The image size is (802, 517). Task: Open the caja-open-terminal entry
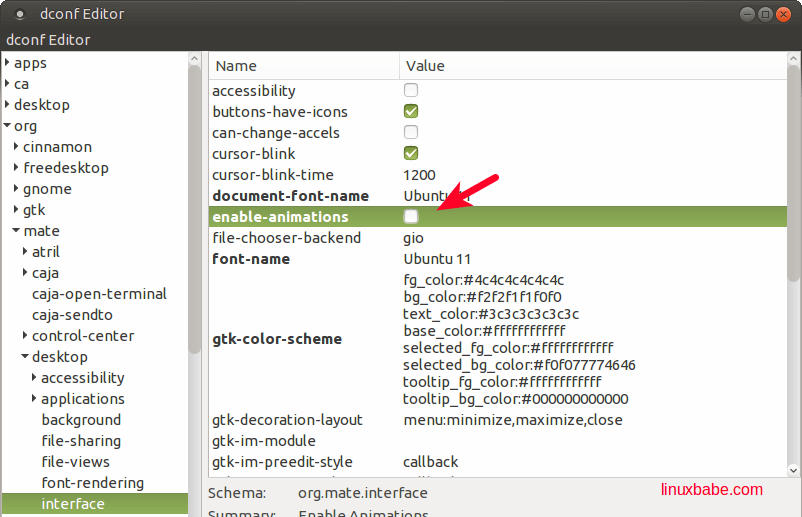(x=99, y=294)
